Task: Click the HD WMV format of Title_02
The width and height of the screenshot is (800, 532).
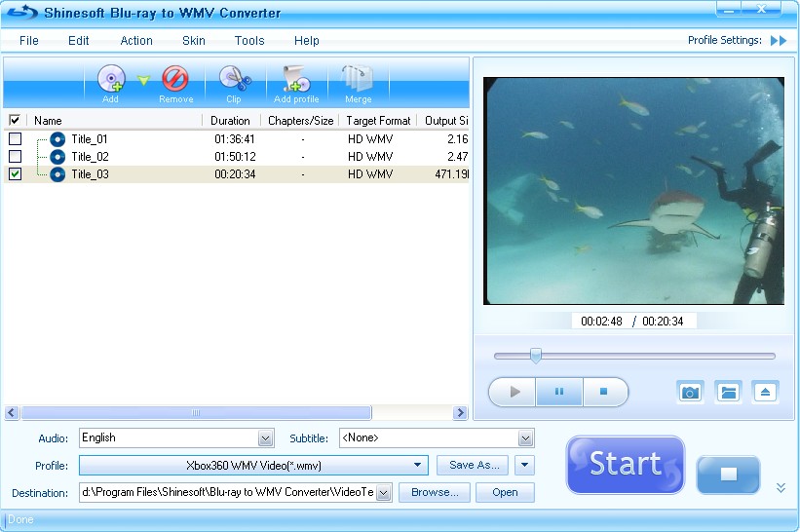Action: pos(370,157)
